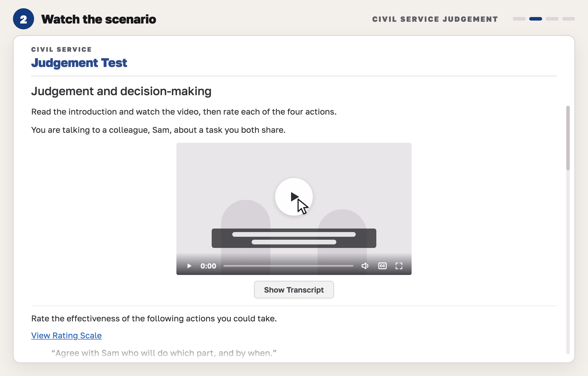Click the Show Transcript button
The height and width of the screenshot is (376, 588).
pos(294,290)
